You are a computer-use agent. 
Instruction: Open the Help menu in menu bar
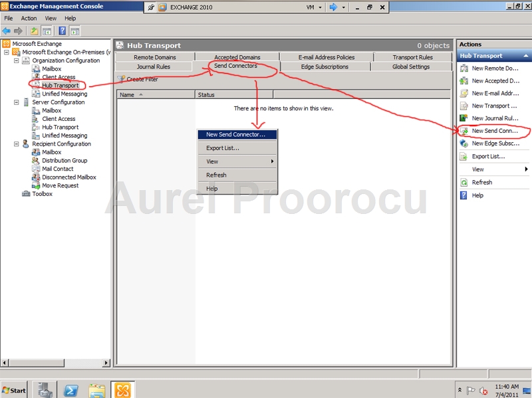click(70, 19)
